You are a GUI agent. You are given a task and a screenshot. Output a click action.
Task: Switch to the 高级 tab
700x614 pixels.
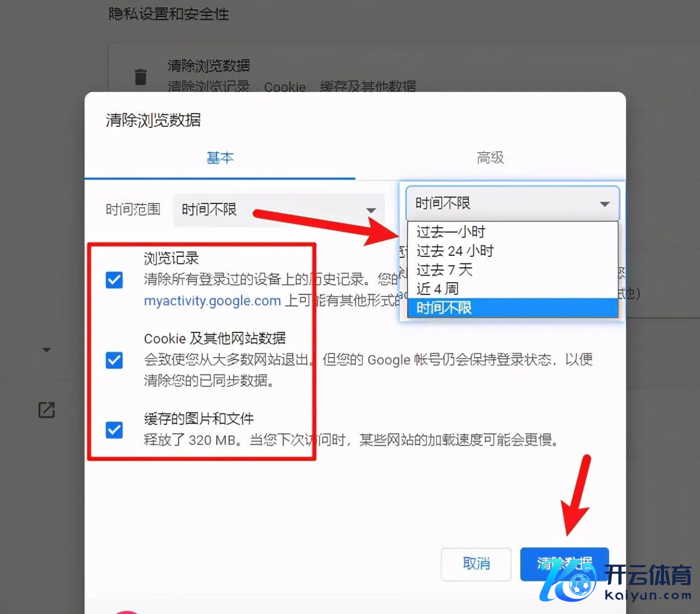[490, 158]
